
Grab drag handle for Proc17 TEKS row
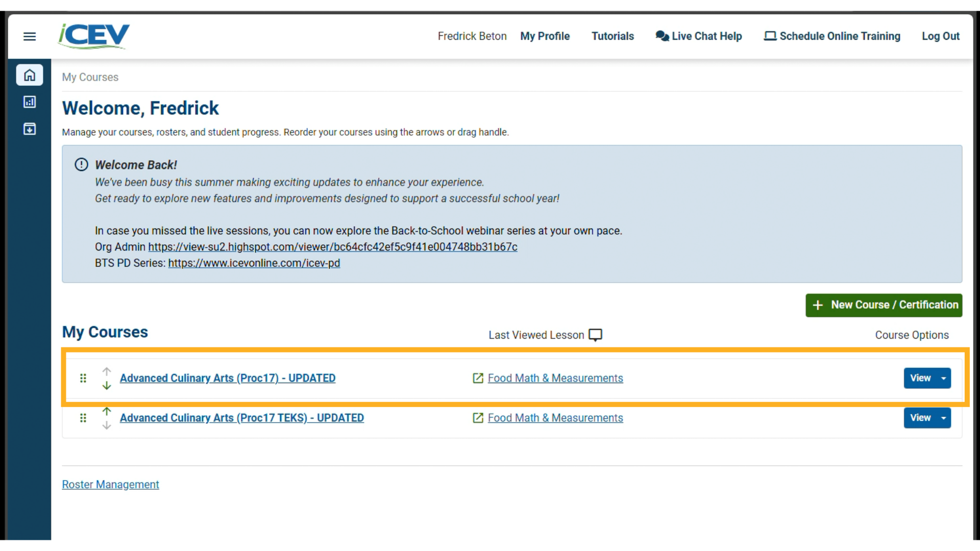click(83, 418)
